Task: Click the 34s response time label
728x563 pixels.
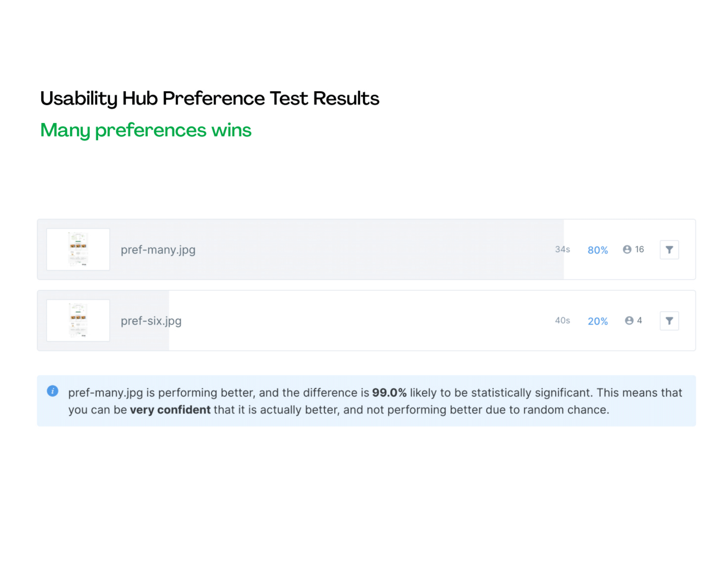Action: coord(562,249)
